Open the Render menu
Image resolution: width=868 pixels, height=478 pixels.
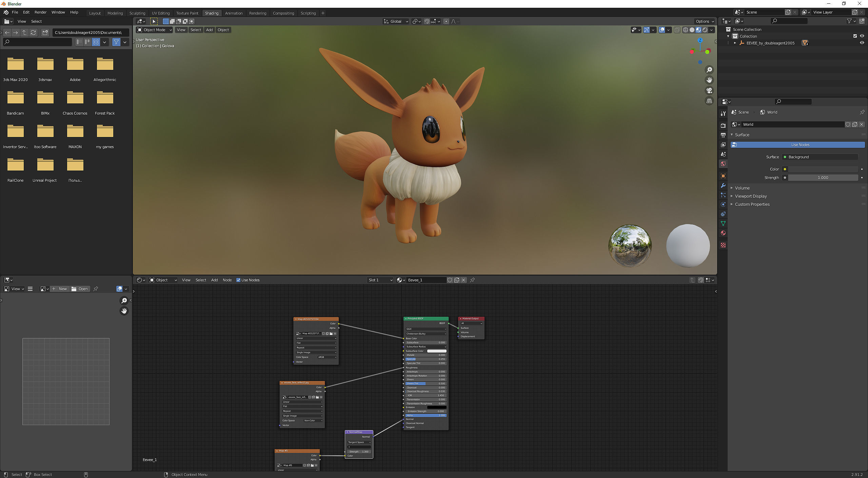(41, 12)
